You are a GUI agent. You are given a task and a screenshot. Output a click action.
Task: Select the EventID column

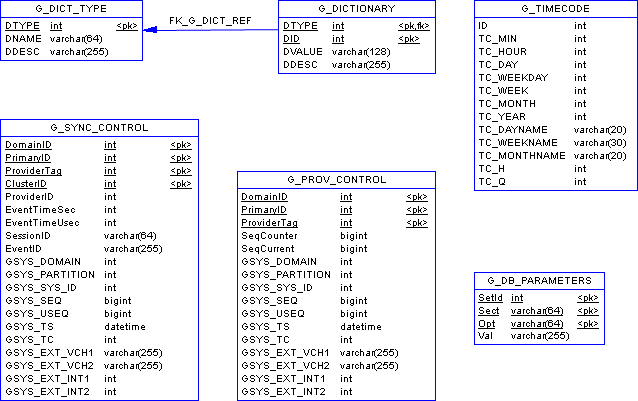(x=23, y=249)
